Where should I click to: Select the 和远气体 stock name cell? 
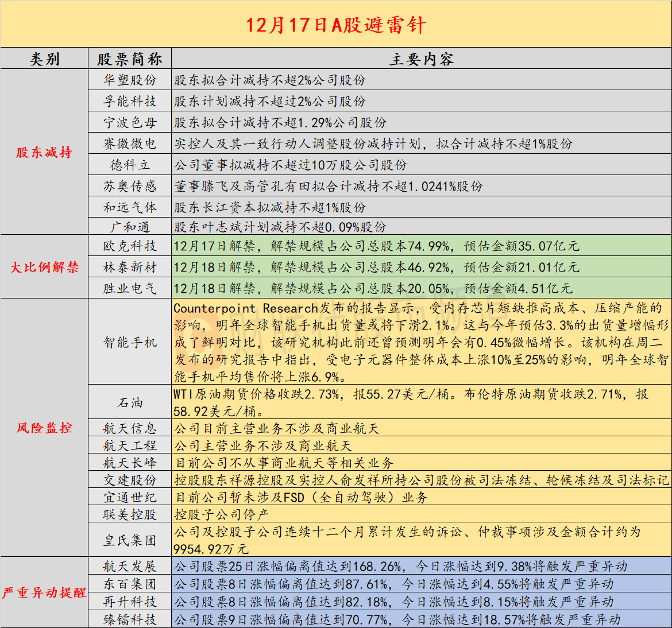(x=130, y=207)
